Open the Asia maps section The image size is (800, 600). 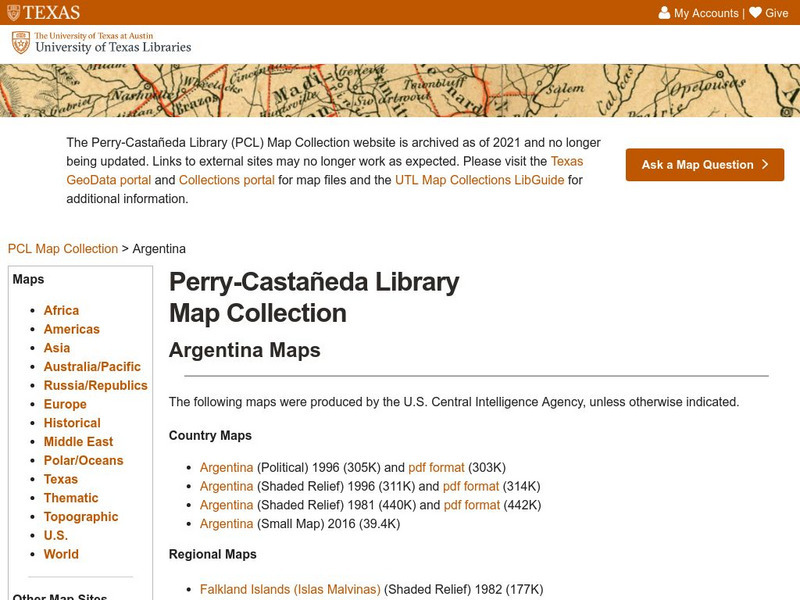[x=58, y=348]
